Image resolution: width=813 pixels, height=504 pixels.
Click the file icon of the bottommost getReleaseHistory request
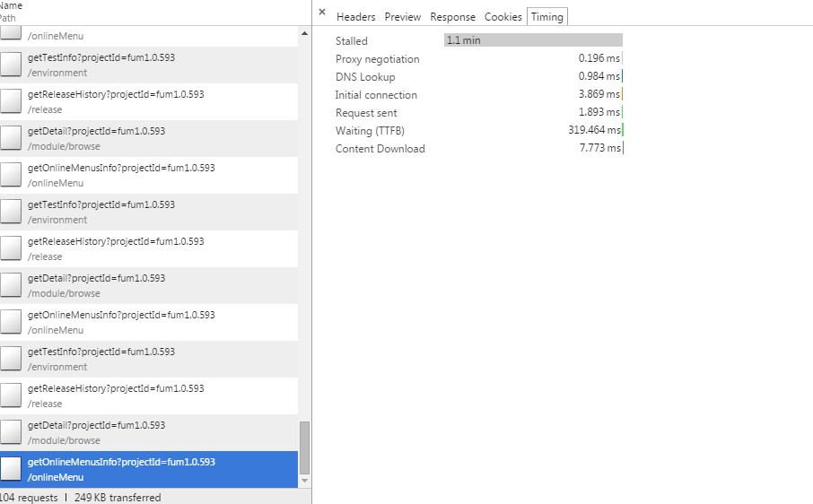11,395
